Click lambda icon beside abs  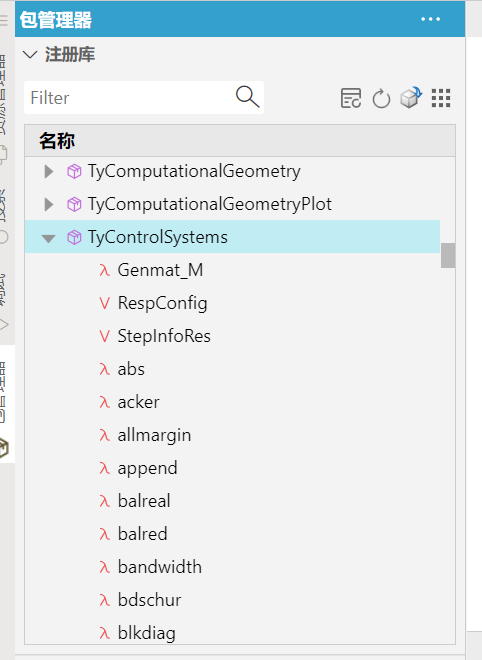tap(104, 369)
